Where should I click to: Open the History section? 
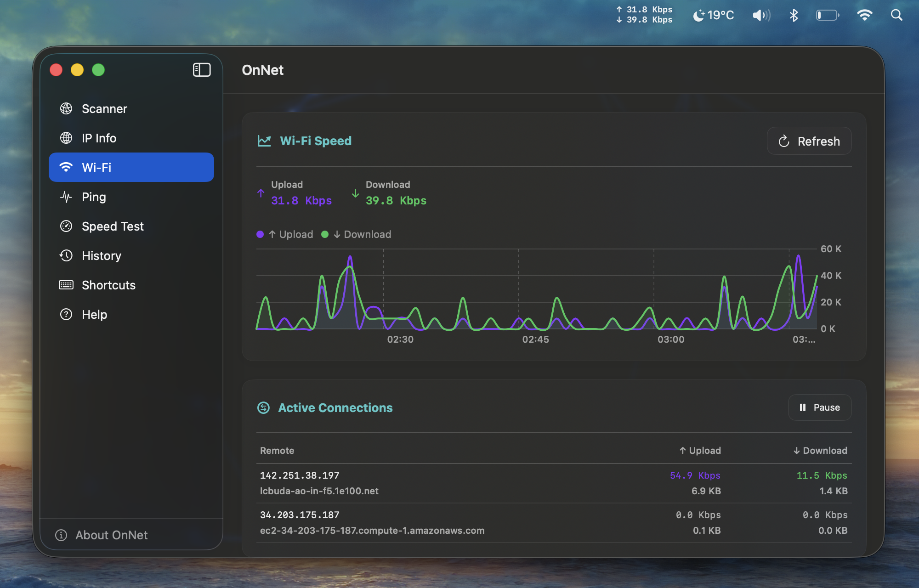tap(131, 255)
